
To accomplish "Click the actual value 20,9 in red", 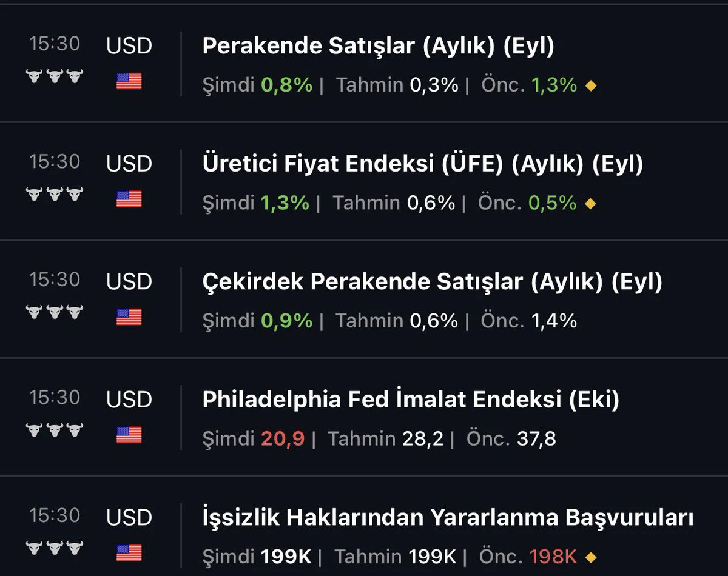I will 283,438.
